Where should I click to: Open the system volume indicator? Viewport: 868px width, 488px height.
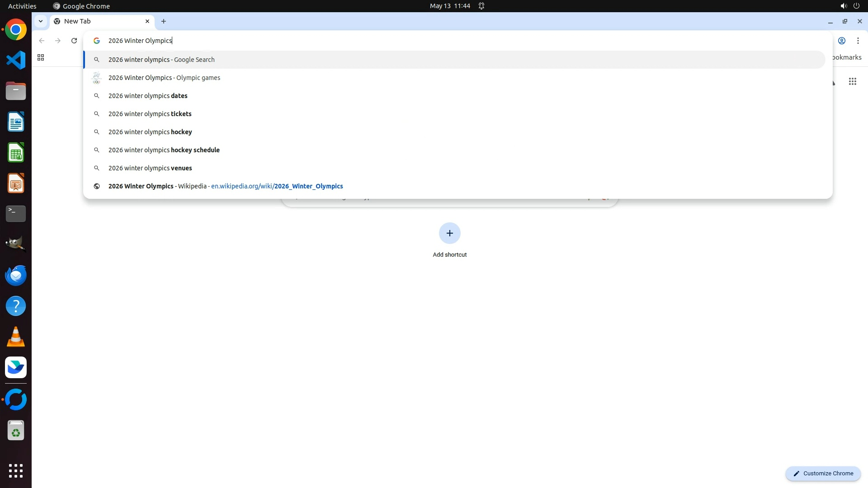pyautogui.click(x=843, y=6)
